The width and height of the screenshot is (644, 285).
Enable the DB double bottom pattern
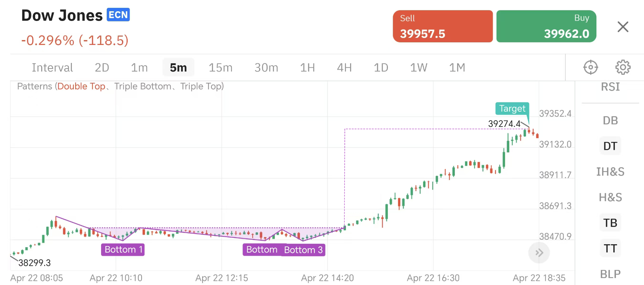coord(610,121)
